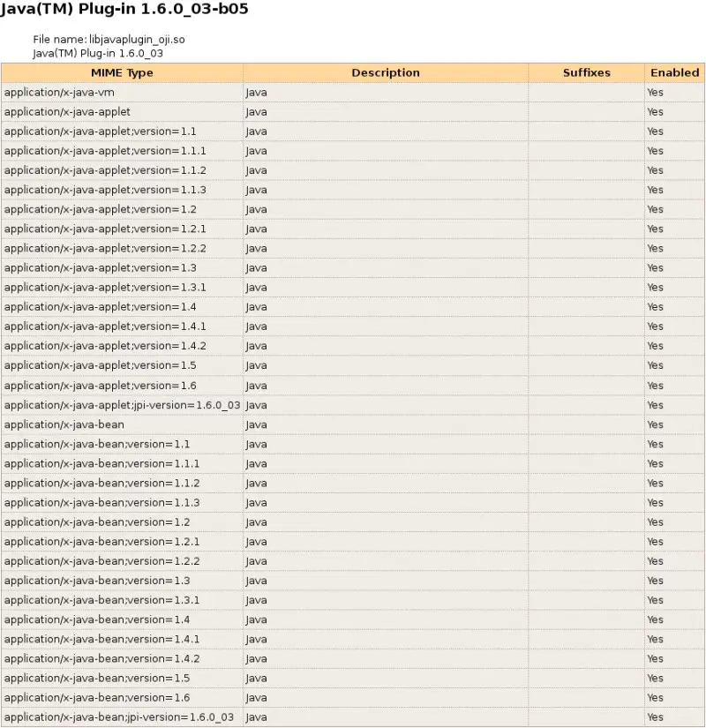The image size is (706, 728).
Task: Select application/x-java-applet;version=1.1.1 cell
Action: (122, 151)
